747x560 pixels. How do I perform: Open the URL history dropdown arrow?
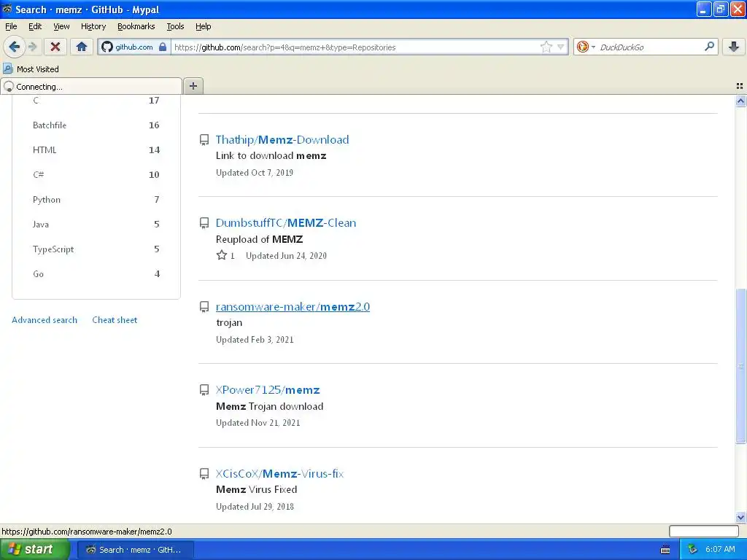tap(561, 47)
